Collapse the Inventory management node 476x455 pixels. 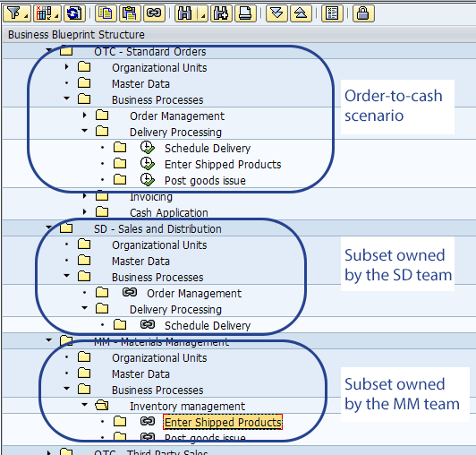click(85, 405)
